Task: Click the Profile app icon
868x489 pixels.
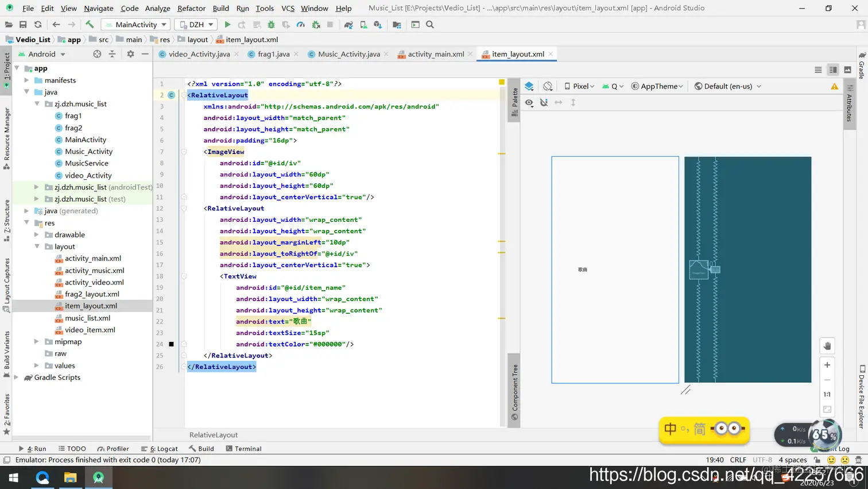Action: tap(301, 25)
